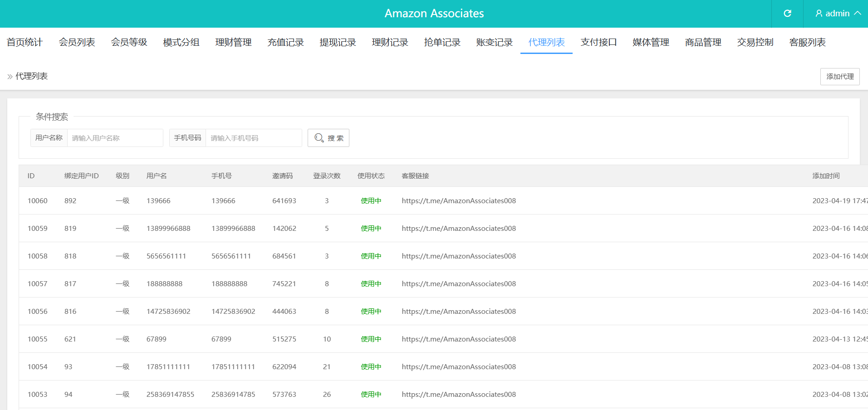Open the 首页统计 tab
The width and height of the screenshot is (868, 410).
[x=25, y=42]
